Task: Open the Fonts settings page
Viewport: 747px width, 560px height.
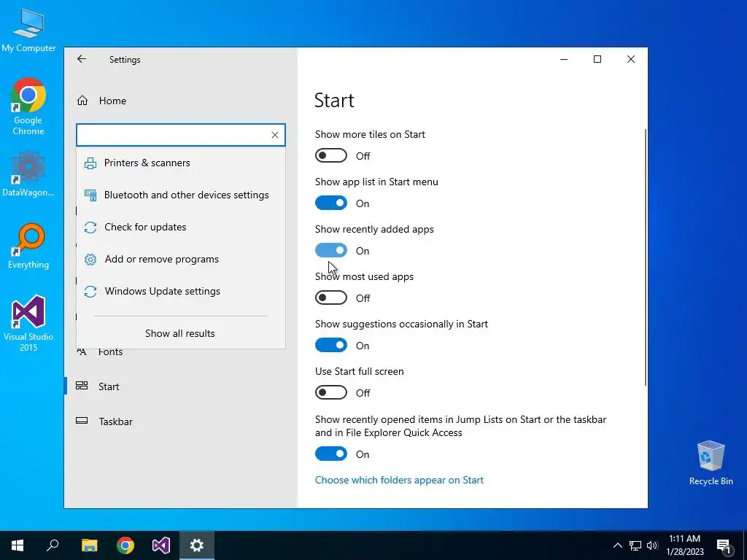Action: pos(111,352)
